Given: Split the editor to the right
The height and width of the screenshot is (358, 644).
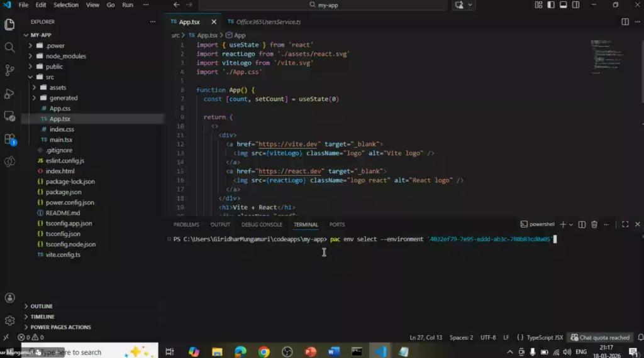Looking at the screenshot, I should (625, 22).
